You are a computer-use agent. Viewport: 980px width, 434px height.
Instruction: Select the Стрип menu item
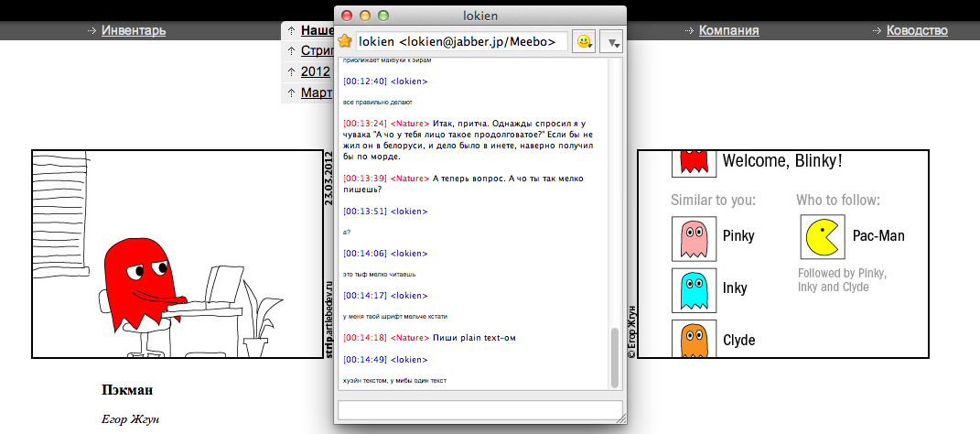(x=318, y=50)
